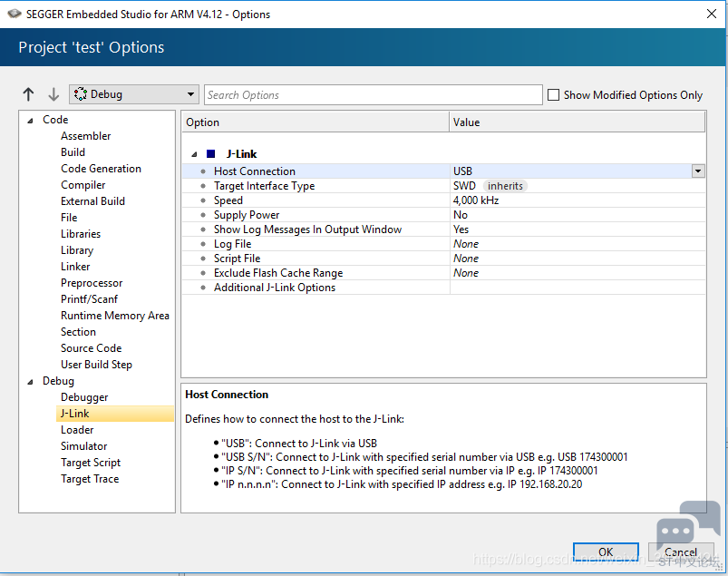Select Section tree item

click(x=78, y=332)
